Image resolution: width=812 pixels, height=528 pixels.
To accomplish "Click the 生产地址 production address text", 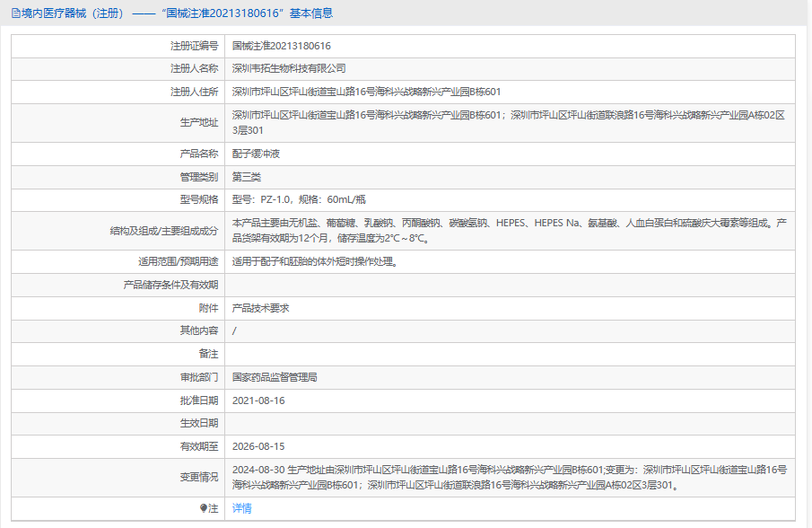I will click(x=508, y=122).
